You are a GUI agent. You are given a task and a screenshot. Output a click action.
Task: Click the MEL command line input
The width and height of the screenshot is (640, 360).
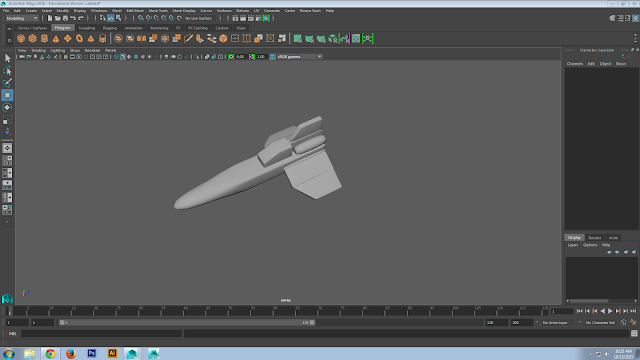click(101, 333)
